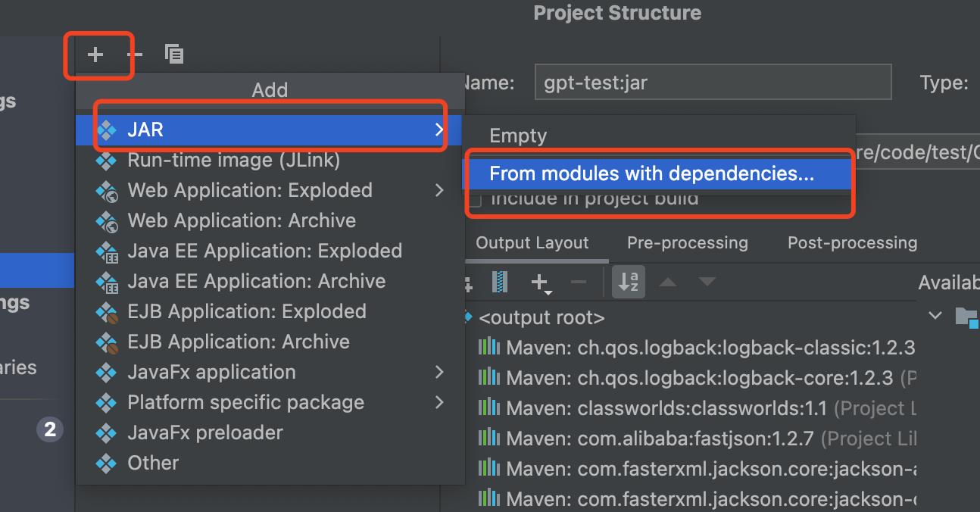
Task: Click the move down arrow icon
Action: click(x=707, y=283)
